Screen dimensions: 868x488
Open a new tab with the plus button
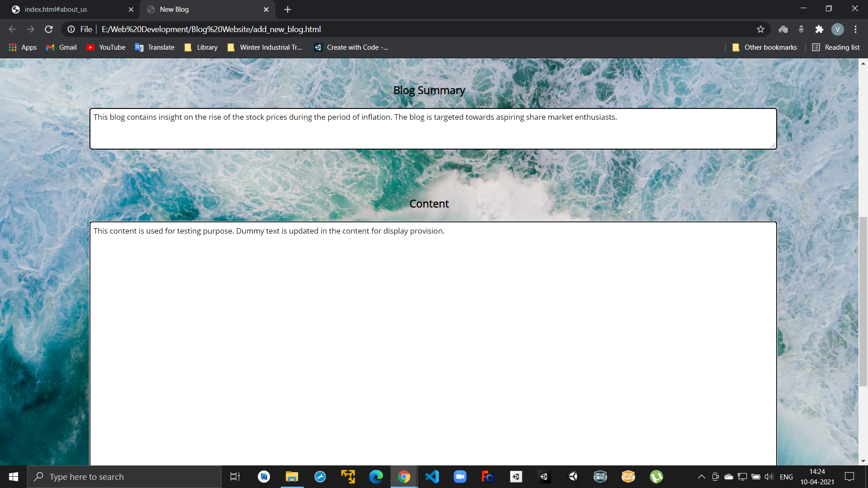tap(288, 9)
